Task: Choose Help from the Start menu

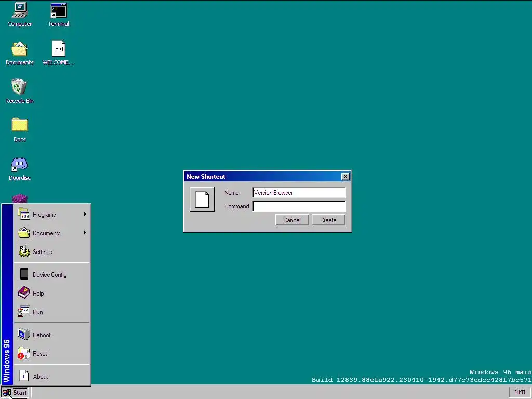Action: [52, 293]
